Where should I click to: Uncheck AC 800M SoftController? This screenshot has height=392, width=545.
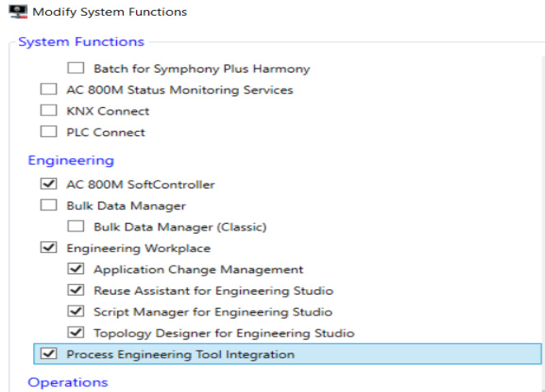49,184
